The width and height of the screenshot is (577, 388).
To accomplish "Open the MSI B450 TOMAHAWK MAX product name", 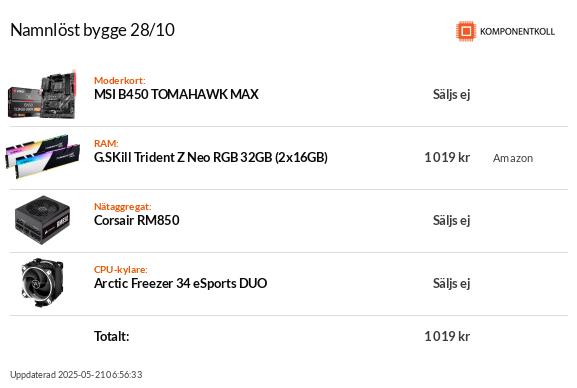I will pos(176,94).
